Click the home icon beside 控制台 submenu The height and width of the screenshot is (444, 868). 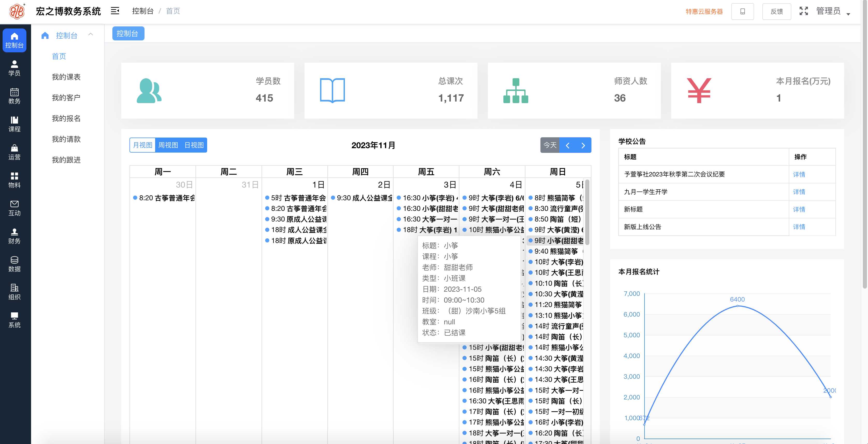point(45,35)
